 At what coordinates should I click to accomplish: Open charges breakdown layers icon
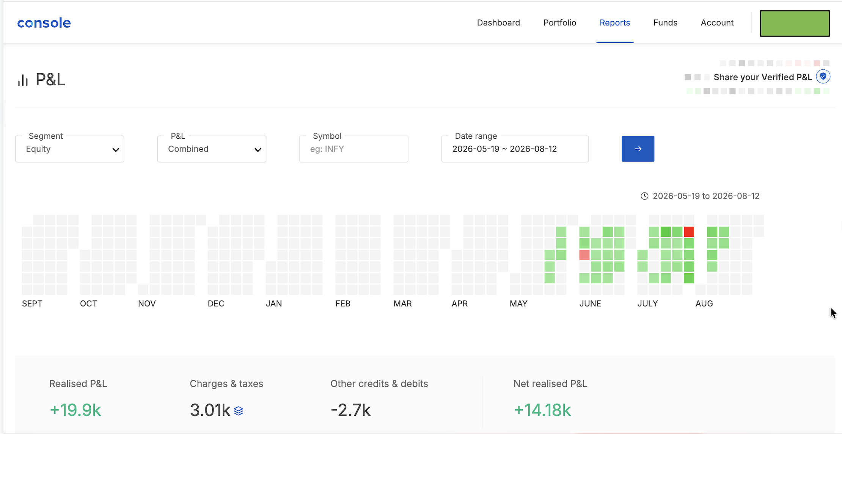tap(239, 411)
